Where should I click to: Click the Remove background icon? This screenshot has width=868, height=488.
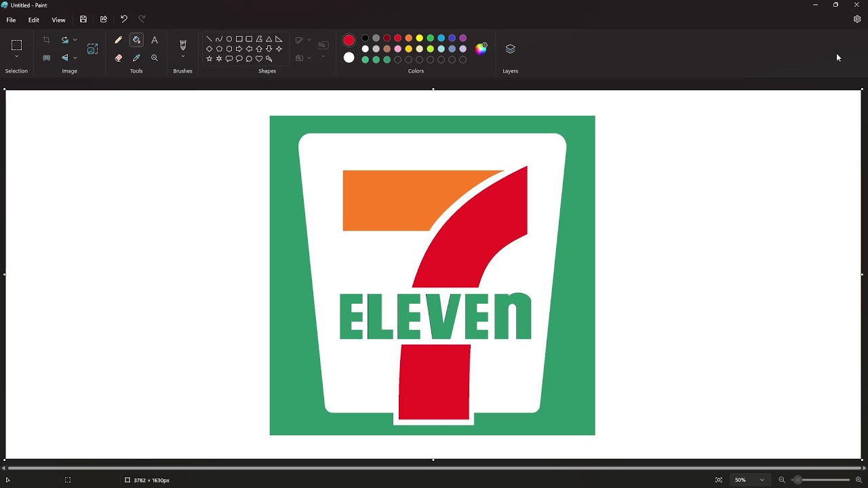point(46,58)
